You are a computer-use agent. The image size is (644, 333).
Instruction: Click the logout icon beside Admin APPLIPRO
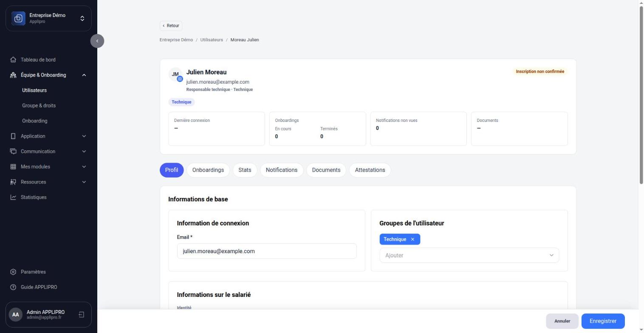click(x=82, y=315)
